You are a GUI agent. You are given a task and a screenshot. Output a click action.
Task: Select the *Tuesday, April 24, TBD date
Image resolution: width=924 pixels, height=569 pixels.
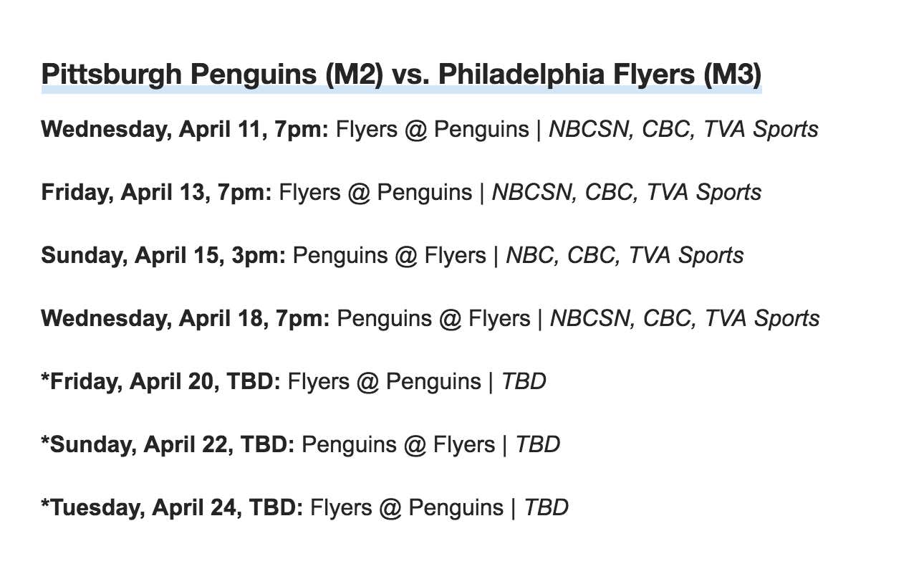172,508
